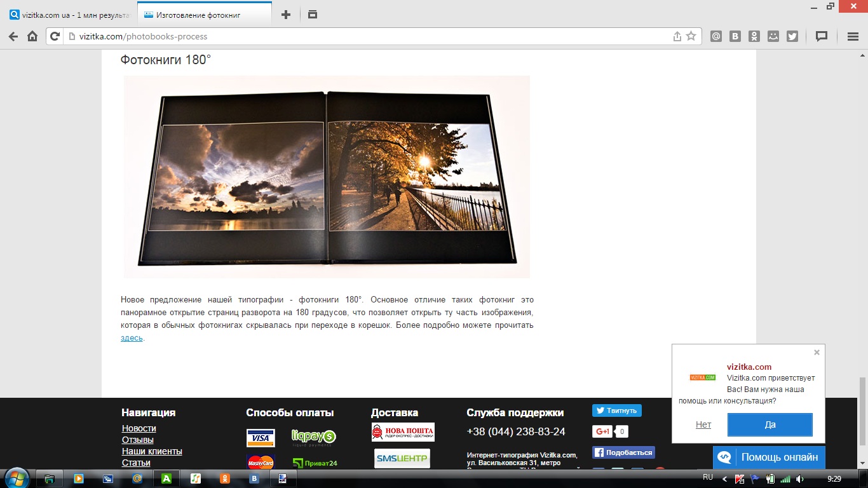Click the browser back arrow

click(x=13, y=36)
